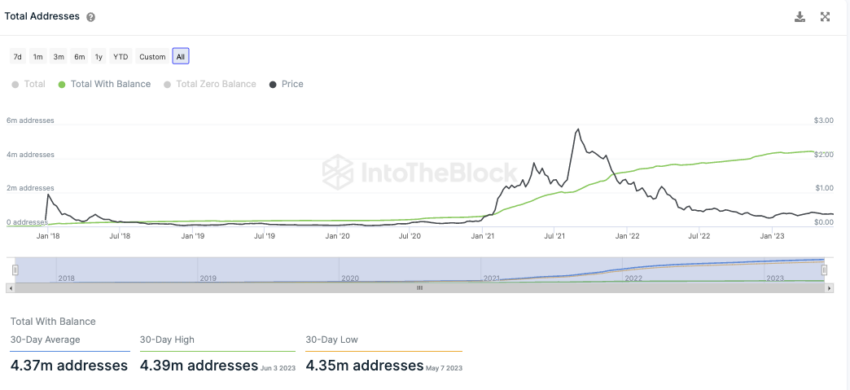Click left range handle on navigator
This screenshot has width=850, height=390.
point(16,270)
